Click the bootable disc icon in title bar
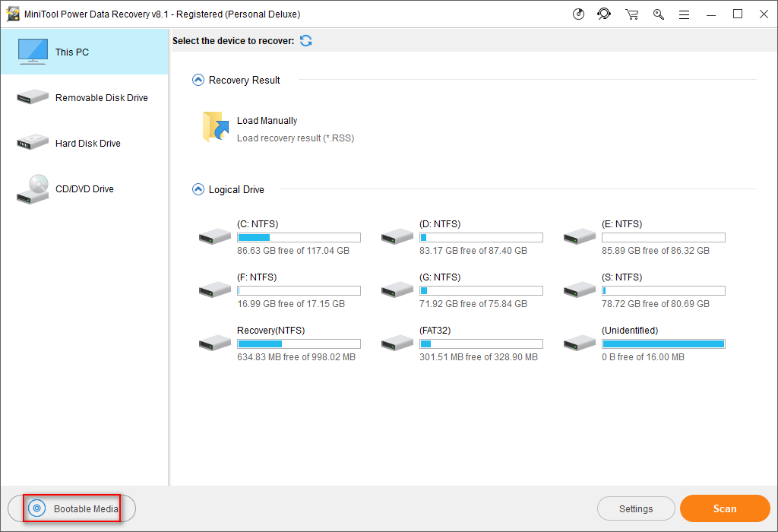Screen dimensions: 778x532 click(578, 14)
